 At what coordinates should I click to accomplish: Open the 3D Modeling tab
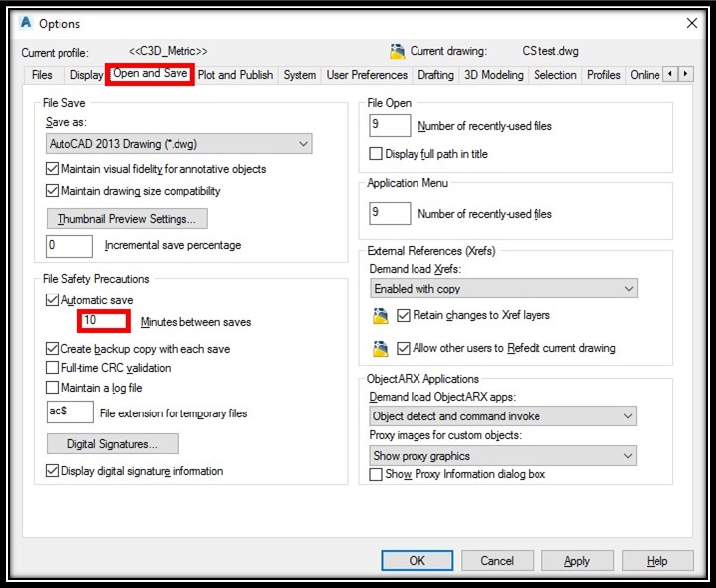point(494,75)
